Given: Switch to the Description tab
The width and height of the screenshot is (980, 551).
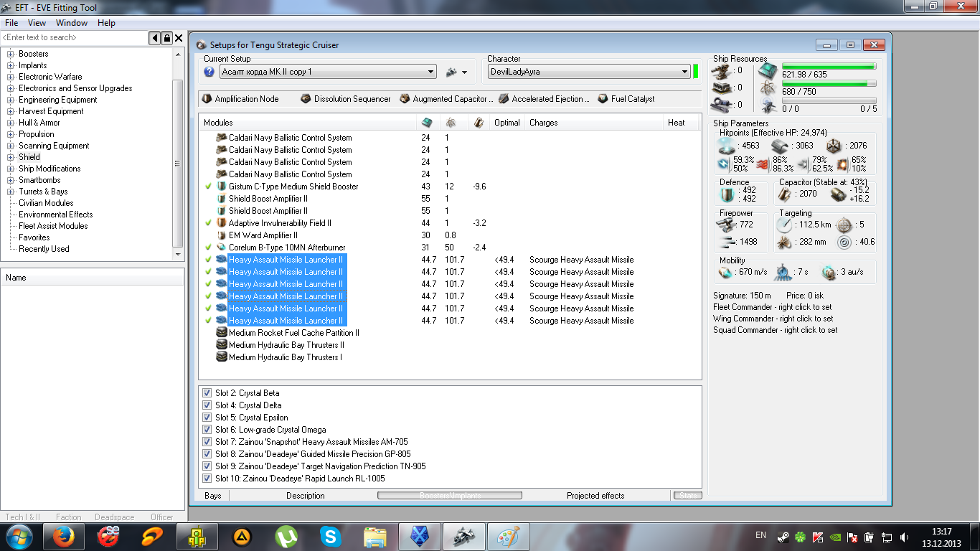Looking at the screenshot, I should pyautogui.click(x=306, y=496).
